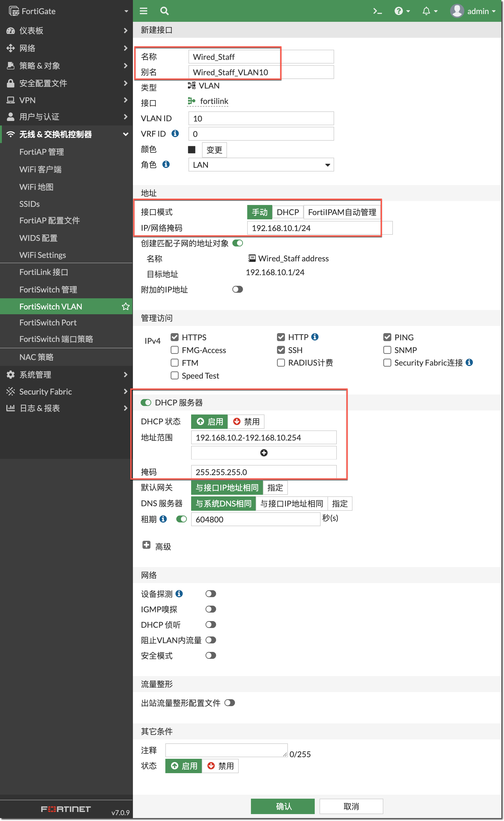
Task: Expand the 高级 section
Action: tap(146, 545)
